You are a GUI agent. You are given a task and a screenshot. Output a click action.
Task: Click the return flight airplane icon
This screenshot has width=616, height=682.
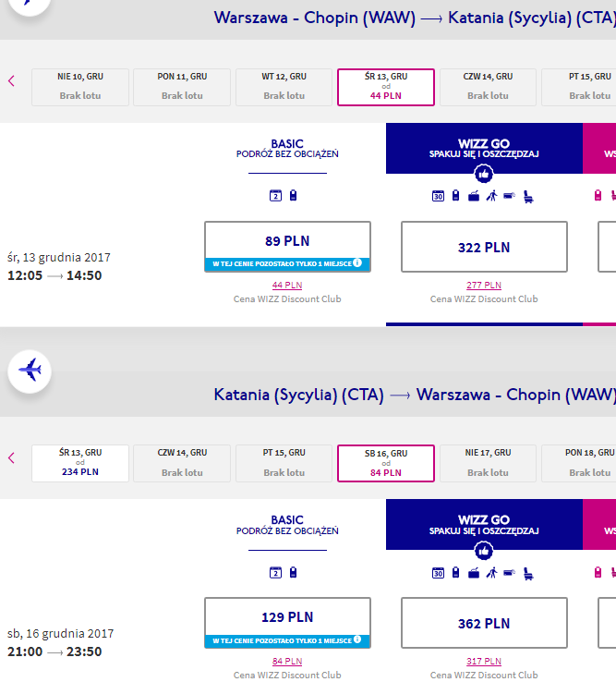pos(30,371)
